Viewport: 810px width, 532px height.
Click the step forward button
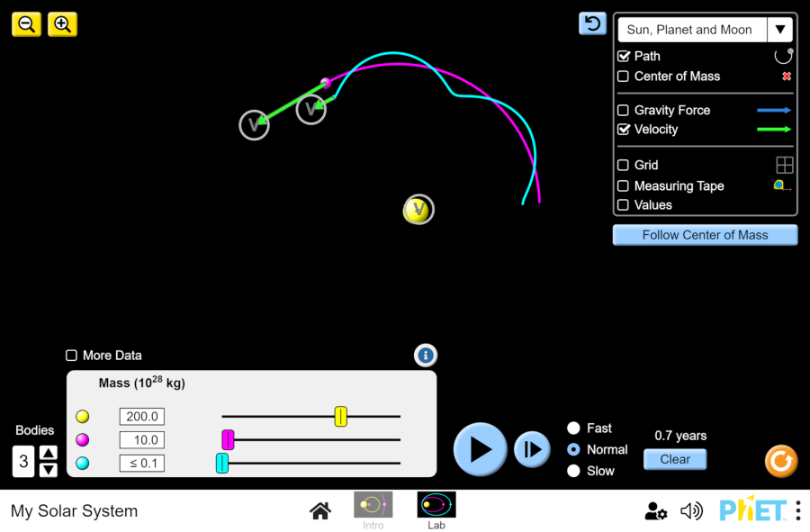click(532, 449)
